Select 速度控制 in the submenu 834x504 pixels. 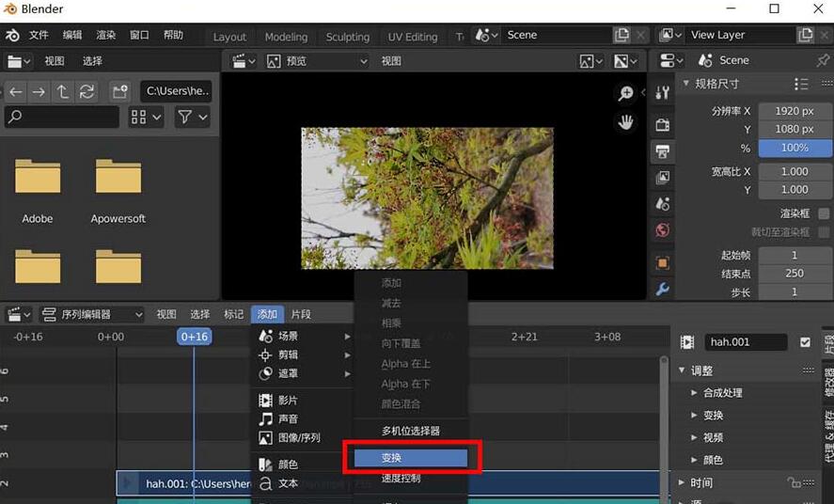pos(401,479)
